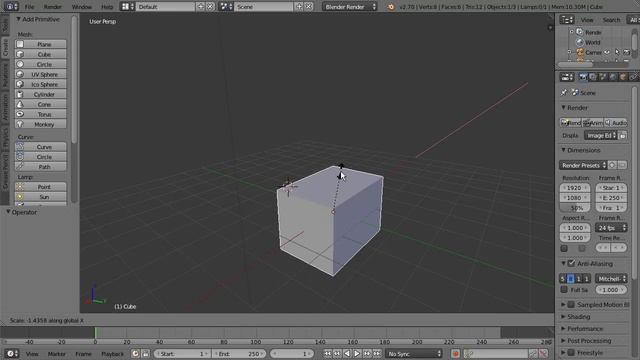Select the Render properties tab icon
The height and width of the screenshot is (360, 640).
pos(582,77)
